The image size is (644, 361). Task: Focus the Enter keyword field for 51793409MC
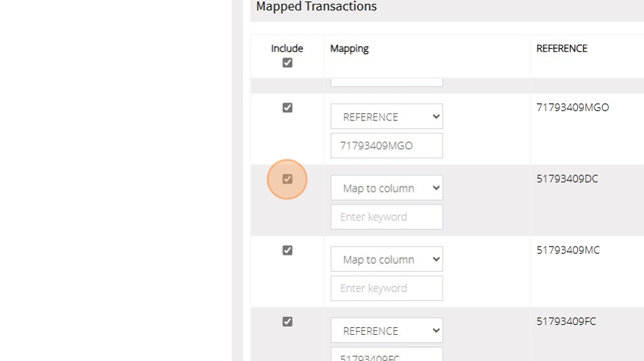pyautogui.click(x=386, y=288)
